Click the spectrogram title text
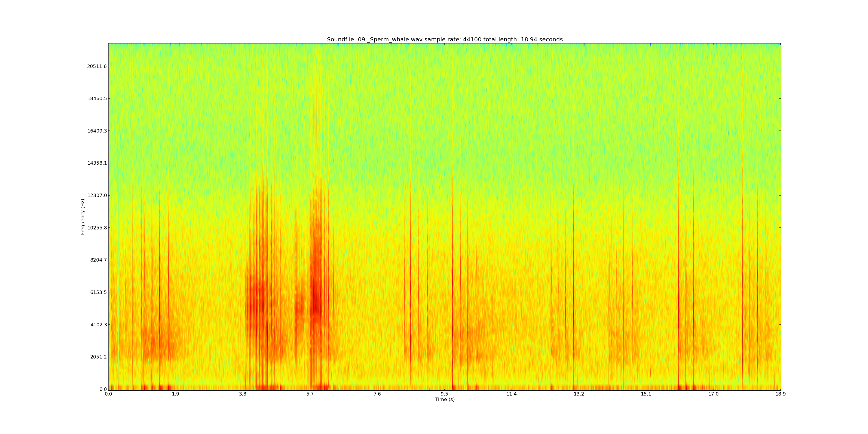Viewport: 868px width, 434px height. 444,39
